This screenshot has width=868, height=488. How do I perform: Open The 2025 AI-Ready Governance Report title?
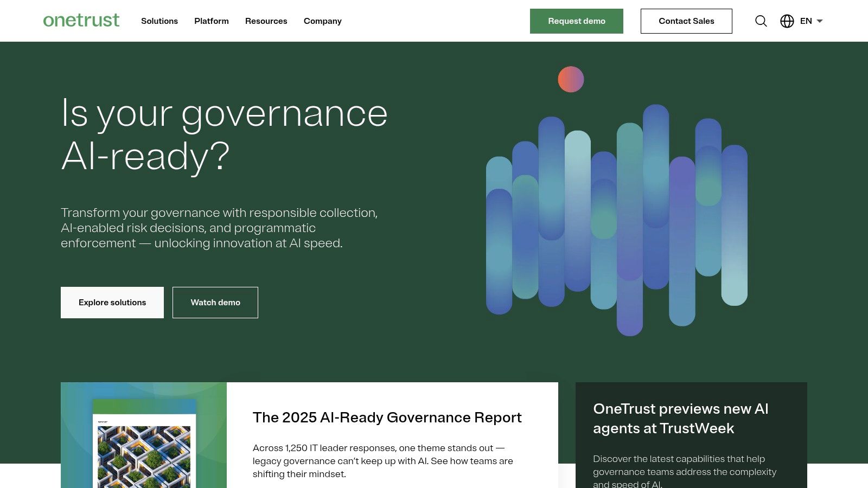coord(387,418)
